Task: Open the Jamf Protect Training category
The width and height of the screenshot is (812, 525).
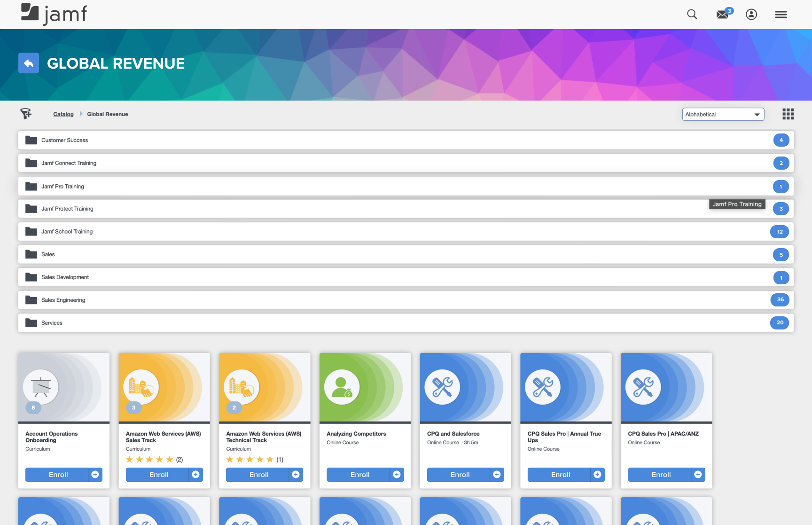Action: click(406, 209)
